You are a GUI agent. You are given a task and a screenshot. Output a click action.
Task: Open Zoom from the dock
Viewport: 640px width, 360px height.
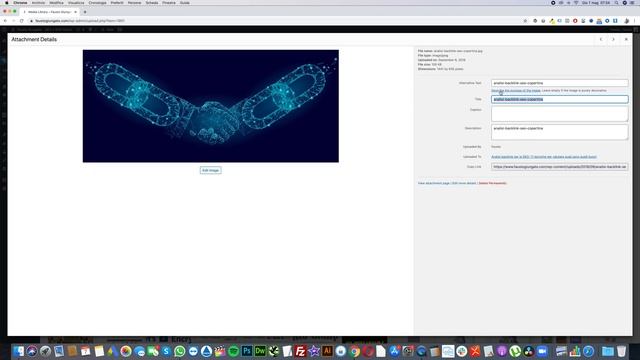[x=542, y=351]
